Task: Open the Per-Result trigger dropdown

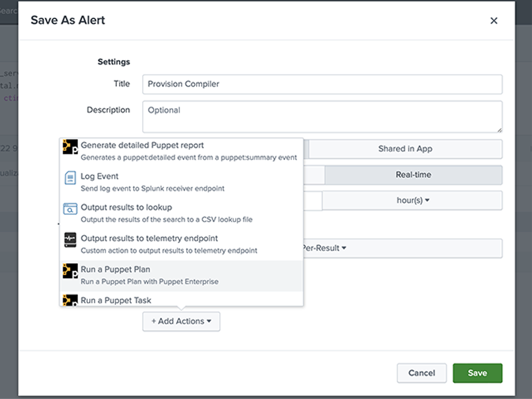Action: point(402,248)
